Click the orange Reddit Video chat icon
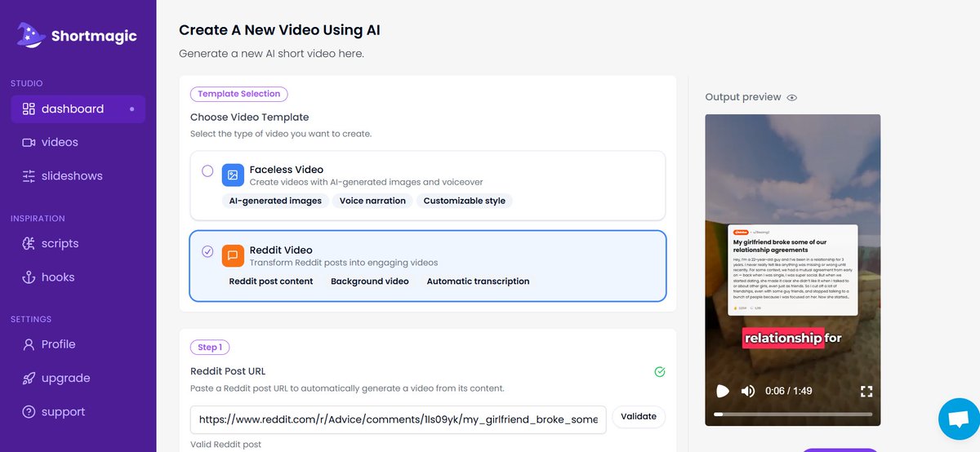The height and width of the screenshot is (452, 980). click(233, 255)
